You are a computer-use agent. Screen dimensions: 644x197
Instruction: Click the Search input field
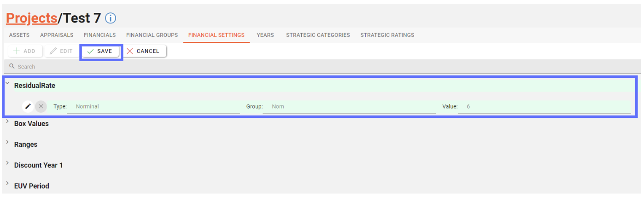pos(184,67)
